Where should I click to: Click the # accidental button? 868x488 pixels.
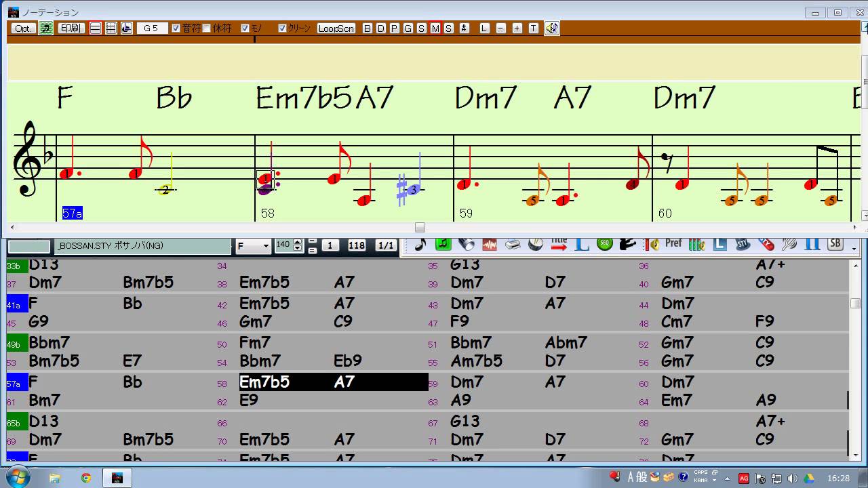tap(464, 28)
